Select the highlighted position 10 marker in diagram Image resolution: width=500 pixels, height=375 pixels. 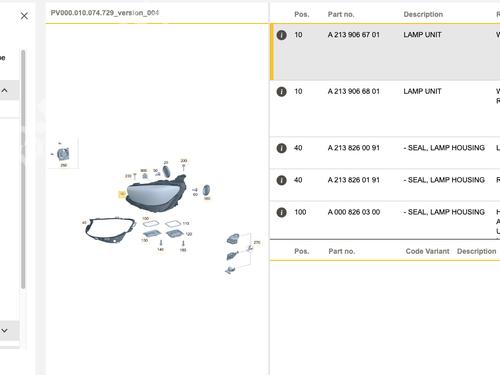pyautogui.click(x=122, y=194)
